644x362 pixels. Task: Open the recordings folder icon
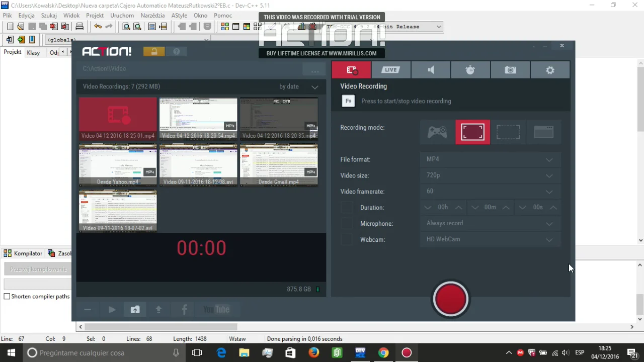[135, 310]
